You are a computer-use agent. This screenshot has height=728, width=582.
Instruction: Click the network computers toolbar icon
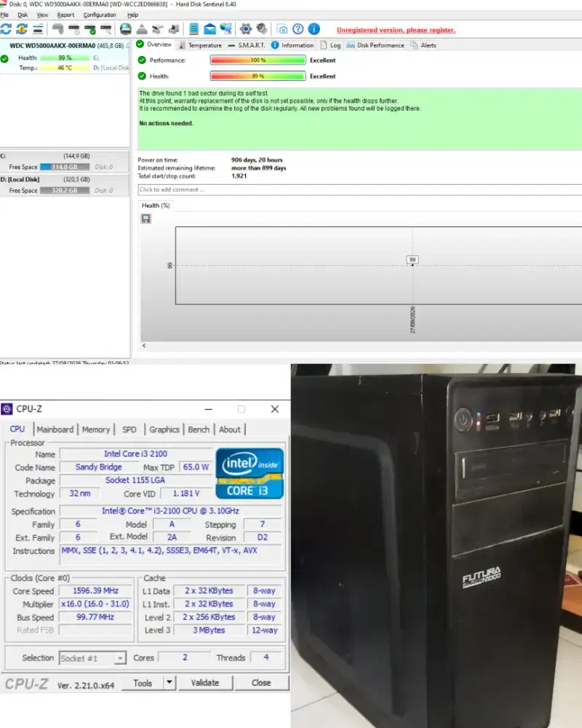(x=226, y=29)
